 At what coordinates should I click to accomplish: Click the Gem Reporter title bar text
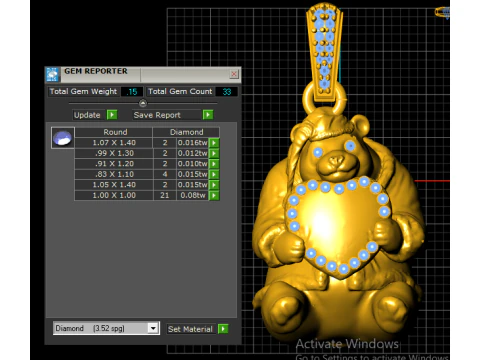point(96,71)
